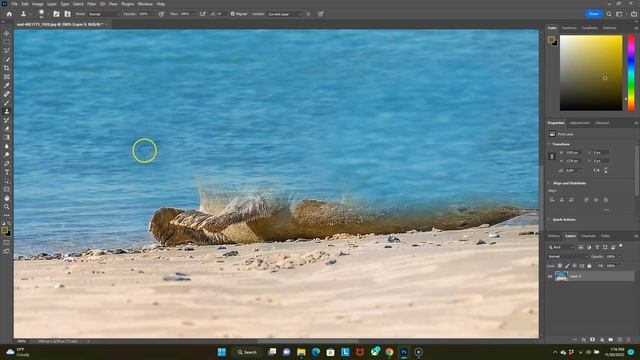Image resolution: width=640 pixels, height=360 pixels.
Task: Toggle lock transparent pixels
Action: click(560, 266)
